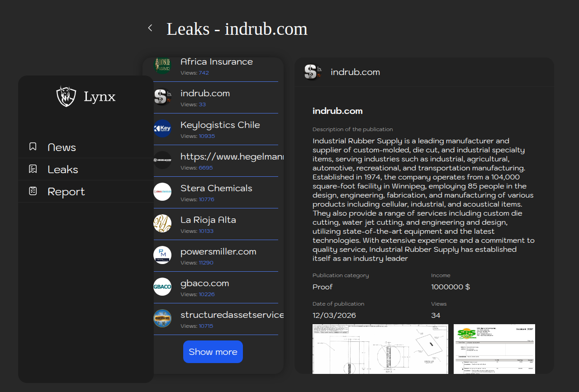The height and width of the screenshot is (392, 579).
Task: Go to the Report menu item
Action: (66, 192)
